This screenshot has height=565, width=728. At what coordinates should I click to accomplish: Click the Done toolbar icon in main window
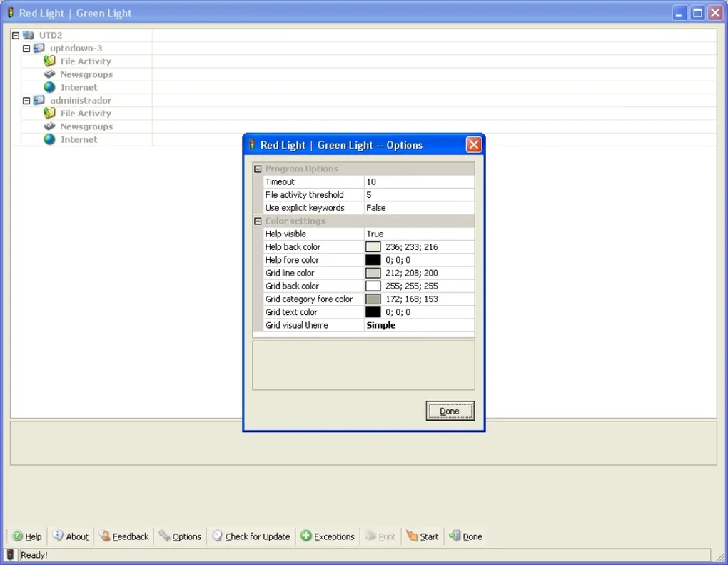tap(455, 536)
